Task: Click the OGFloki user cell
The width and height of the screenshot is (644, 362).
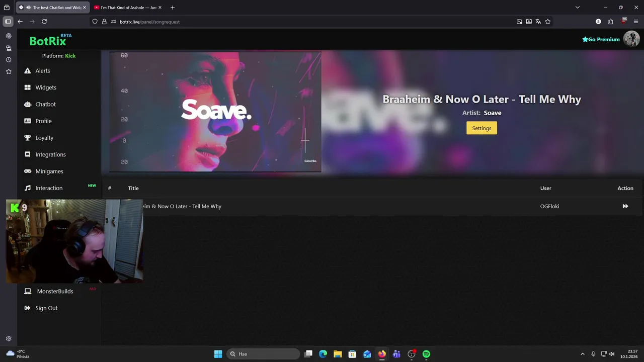Action: (x=549, y=206)
